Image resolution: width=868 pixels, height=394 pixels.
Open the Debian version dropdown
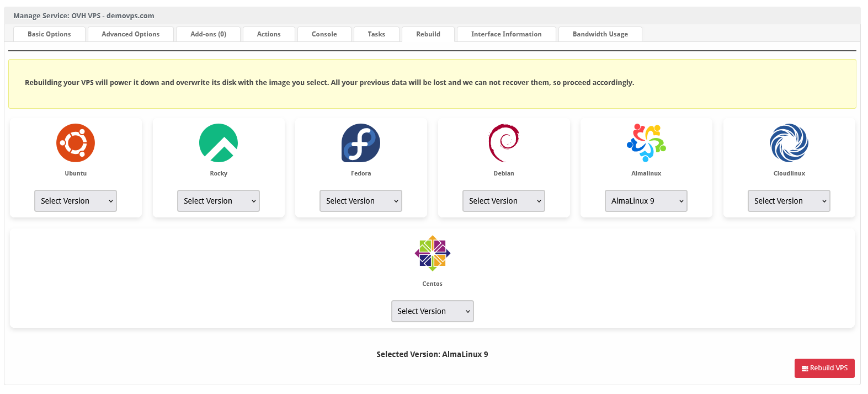pos(504,201)
